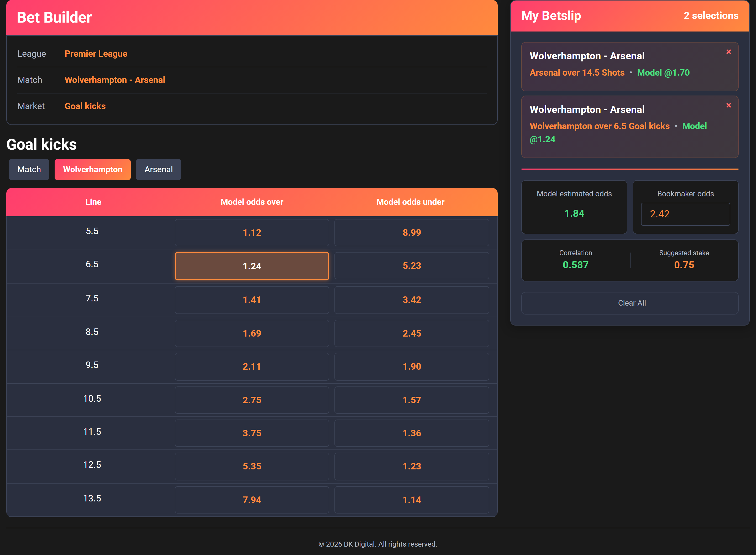The width and height of the screenshot is (756, 555).
Task: Select under 9.5 odds 1.90
Action: coord(412,366)
